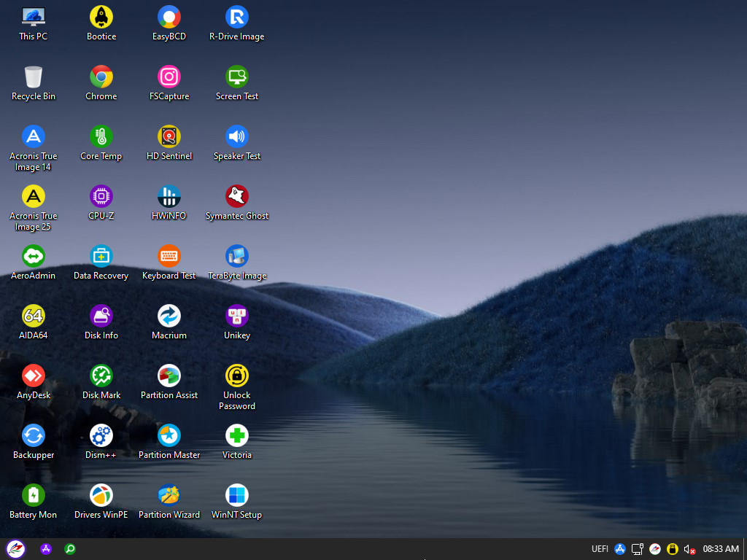The image size is (747, 560).
Task: Open the Victoria disk tool
Action: click(x=237, y=436)
